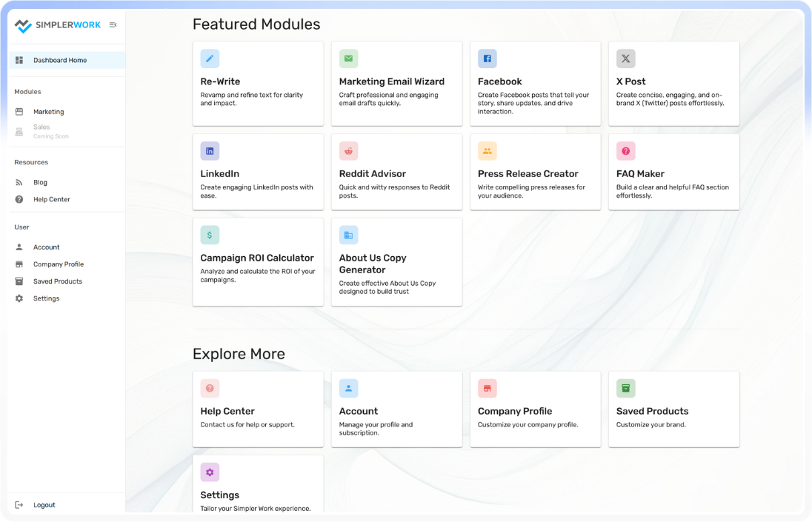
Task: Click the "Revamp and refine text for clarity" description
Action: [x=252, y=98]
